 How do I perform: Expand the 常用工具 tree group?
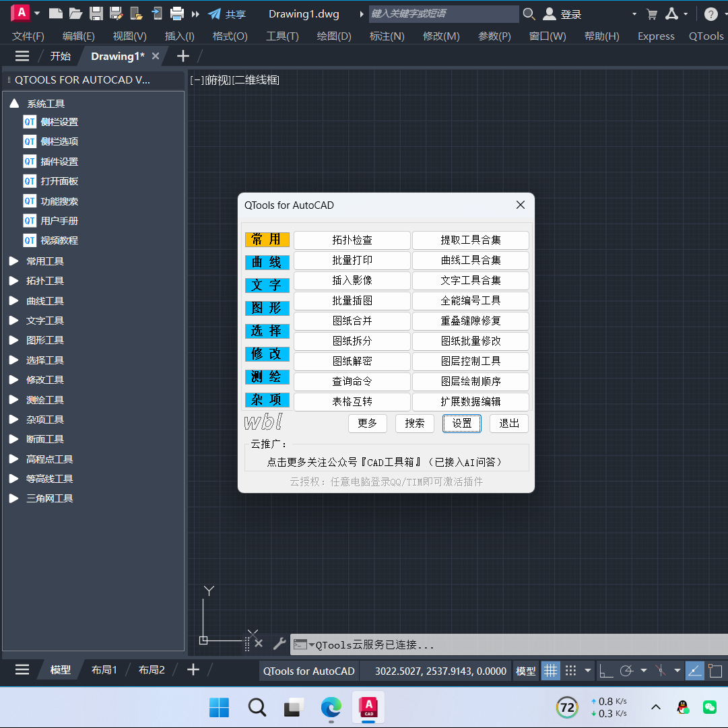click(x=13, y=261)
